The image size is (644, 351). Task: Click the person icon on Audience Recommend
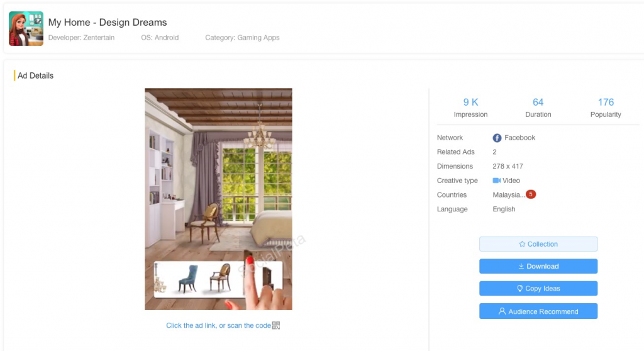pyautogui.click(x=502, y=311)
